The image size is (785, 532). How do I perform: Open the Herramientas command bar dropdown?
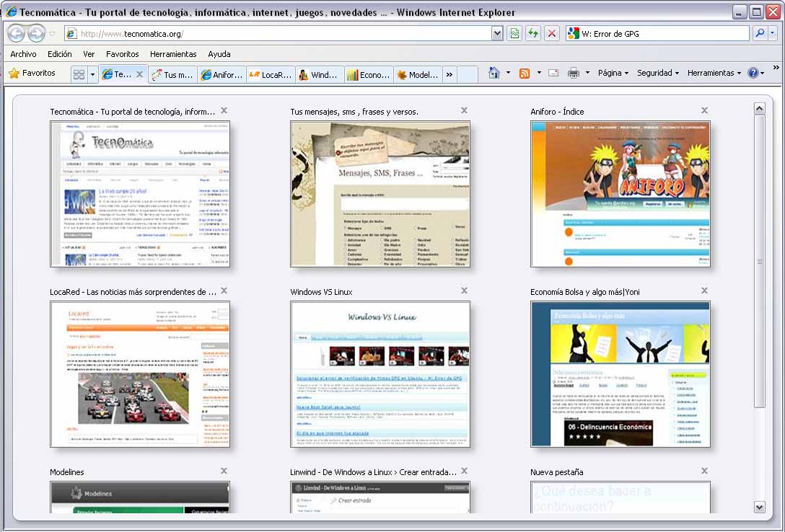714,73
